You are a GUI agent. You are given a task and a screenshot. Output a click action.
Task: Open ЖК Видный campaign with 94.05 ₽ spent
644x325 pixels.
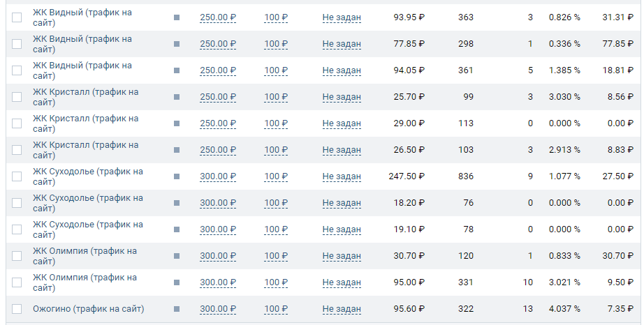coord(82,70)
